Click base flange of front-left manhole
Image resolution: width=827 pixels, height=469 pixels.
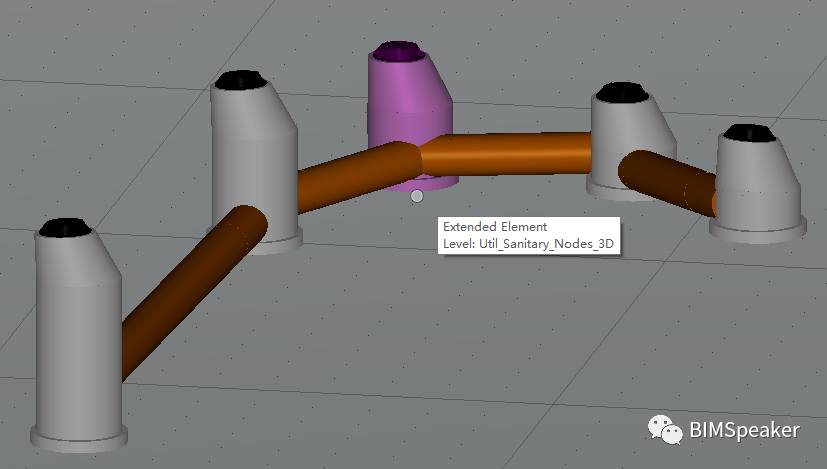80,438
